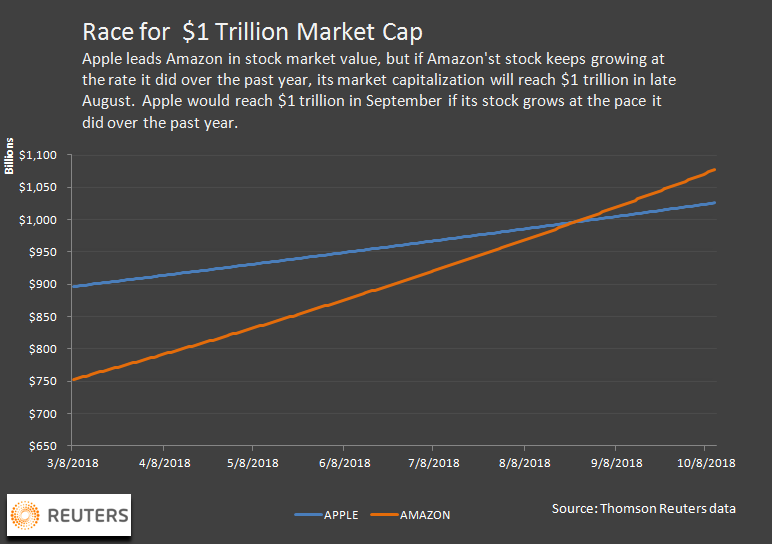Click the 5/8/2018 date label
This screenshot has width=772, height=544.
click(x=253, y=463)
